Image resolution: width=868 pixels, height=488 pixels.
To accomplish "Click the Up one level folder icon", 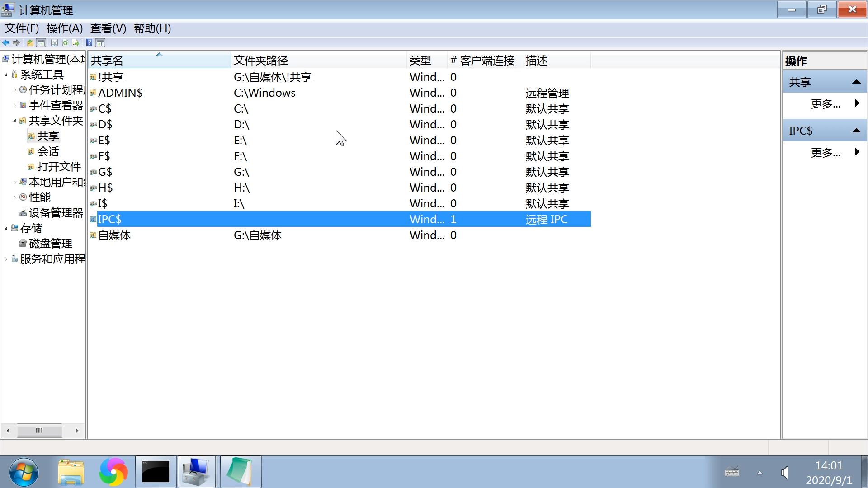I will tap(30, 42).
